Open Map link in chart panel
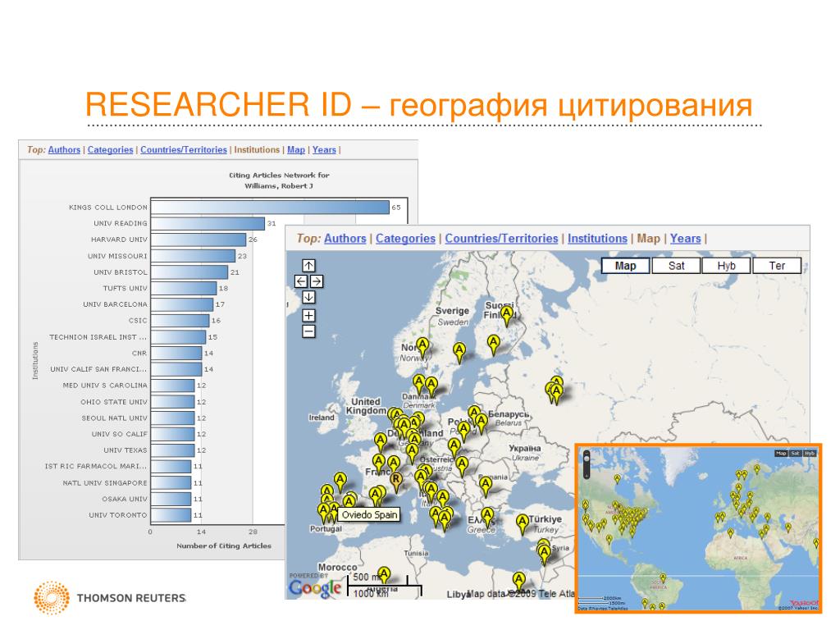The image size is (840, 630). (295, 149)
